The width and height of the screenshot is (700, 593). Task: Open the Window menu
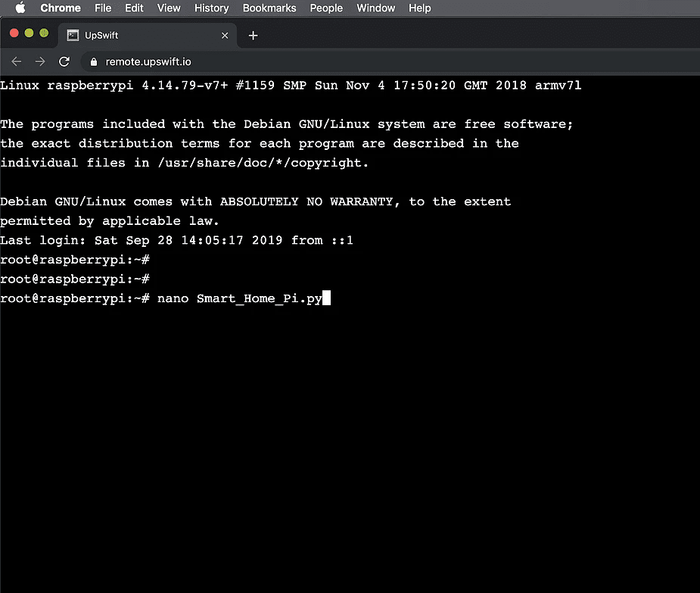tap(375, 8)
